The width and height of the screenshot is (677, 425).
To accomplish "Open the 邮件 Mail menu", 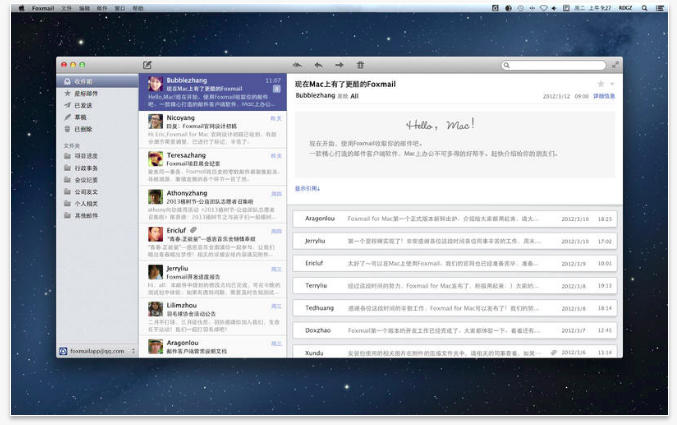I will pyautogui.click(x=102, y=8).
